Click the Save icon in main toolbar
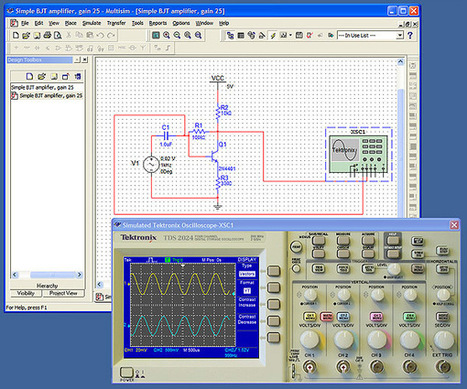The image size is (467, 389). click(x=37, y=35)
